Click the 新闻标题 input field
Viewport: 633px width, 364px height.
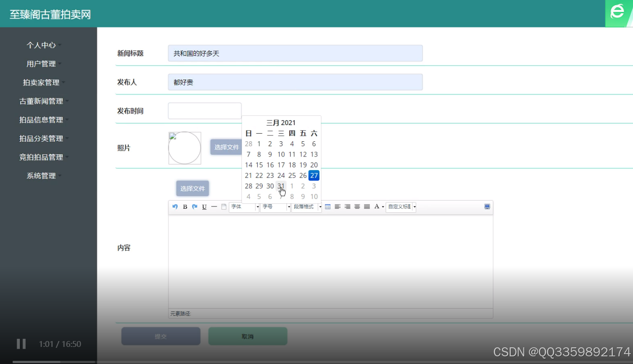tap(295, 53)
